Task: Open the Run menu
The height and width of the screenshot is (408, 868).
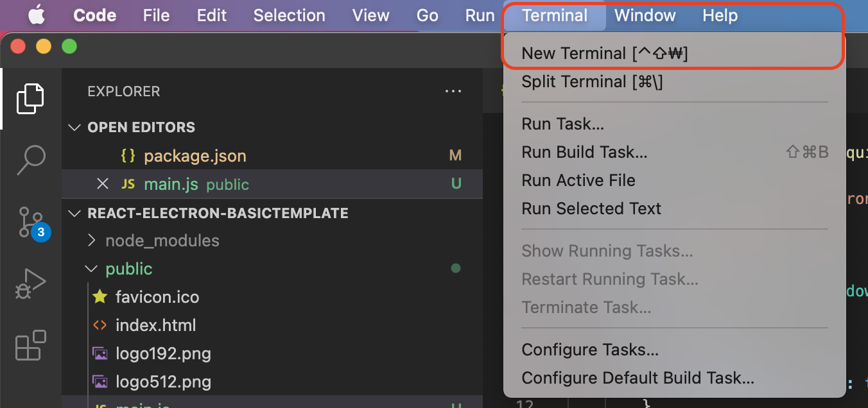Action: pyautogui.click(x=480, y=15)
